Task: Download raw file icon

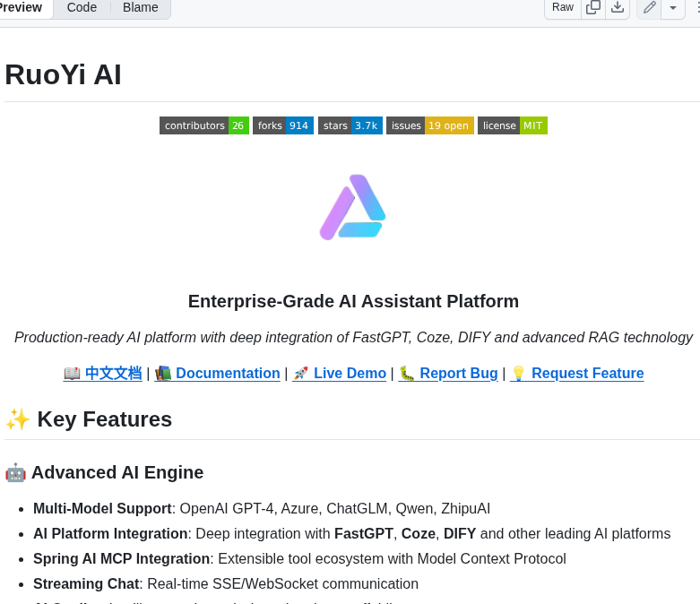Action: tap(618, 7)
